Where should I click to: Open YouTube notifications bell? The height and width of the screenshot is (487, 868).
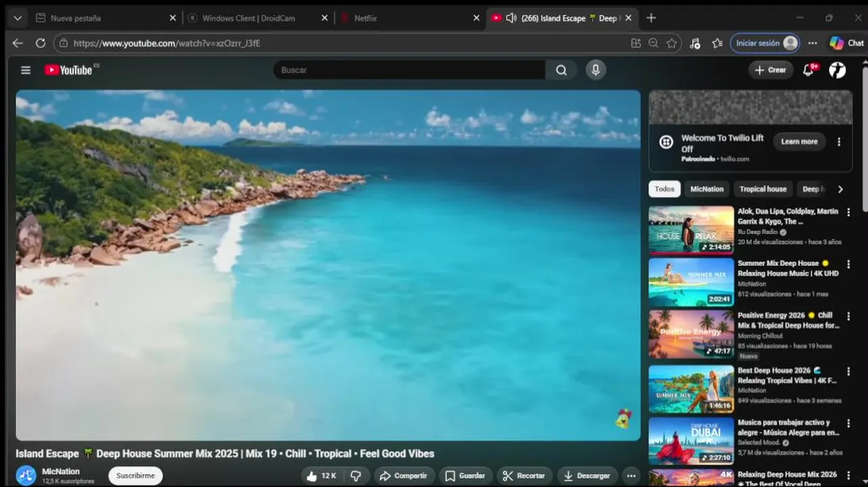point(809,70)
